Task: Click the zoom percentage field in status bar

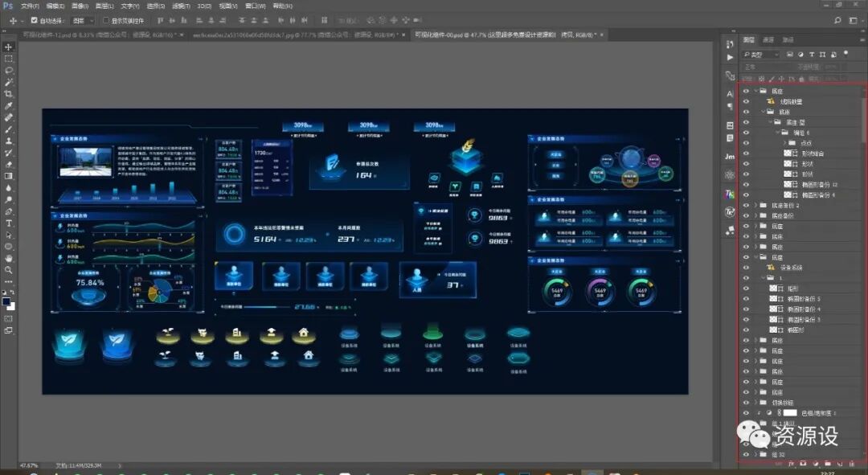Action: point(29,465)
